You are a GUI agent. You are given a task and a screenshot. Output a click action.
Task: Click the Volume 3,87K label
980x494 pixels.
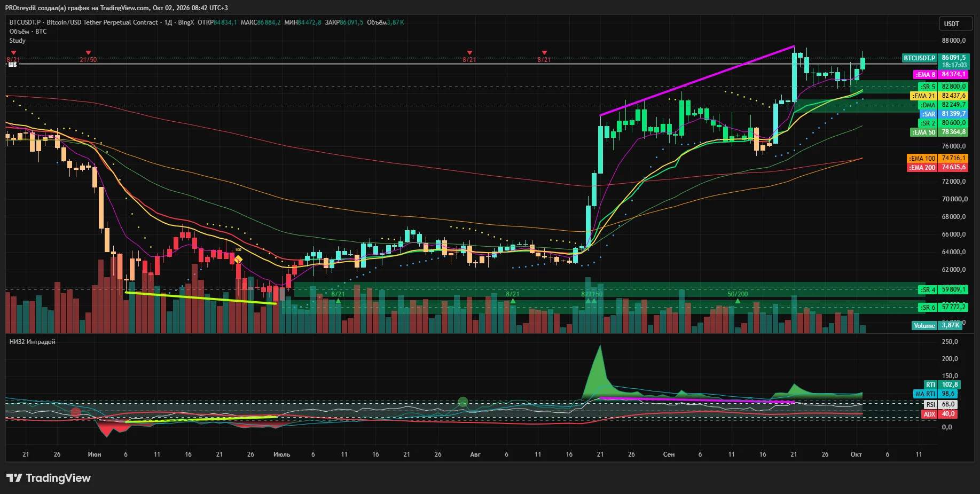point(937,325)
